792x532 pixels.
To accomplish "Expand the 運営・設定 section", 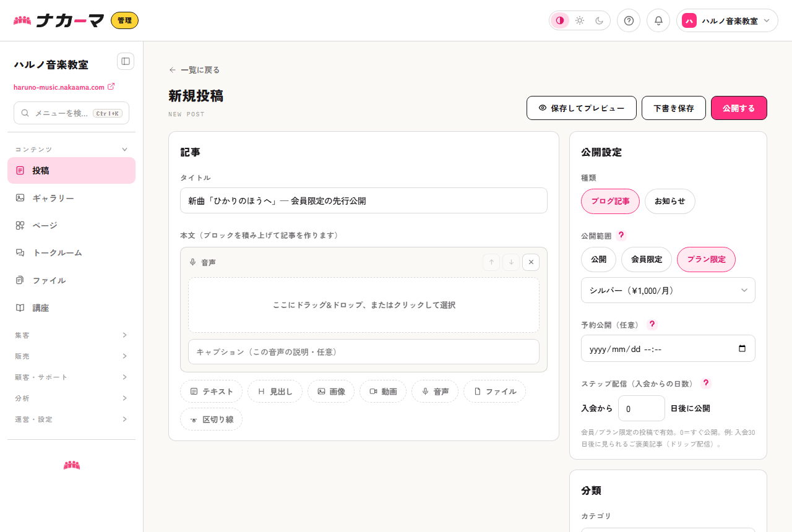I will 71,419.
